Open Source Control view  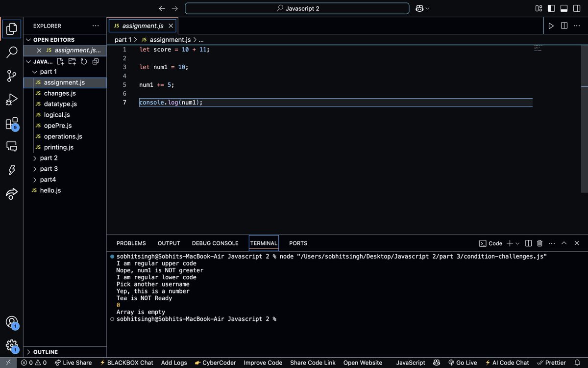coord(12,76)
